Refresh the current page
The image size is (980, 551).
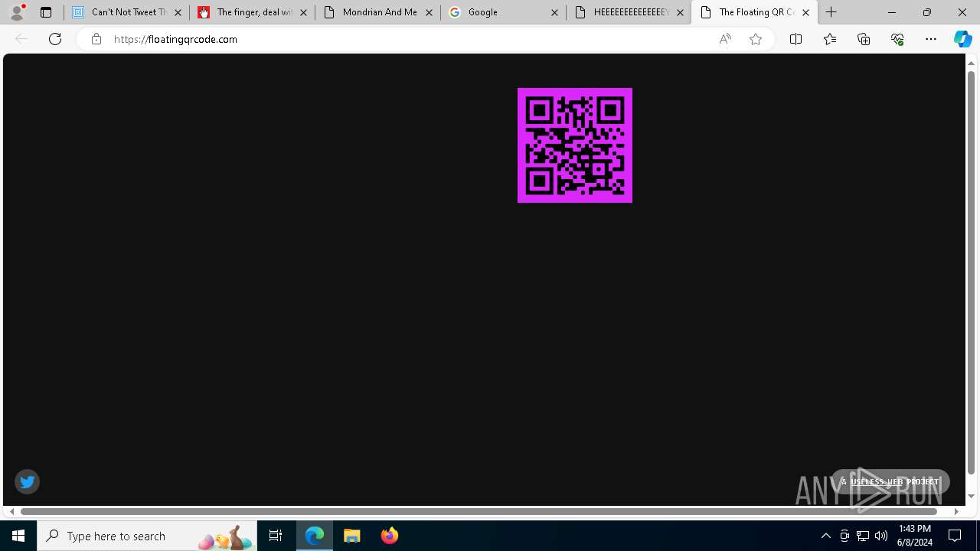tap(55, 39)
